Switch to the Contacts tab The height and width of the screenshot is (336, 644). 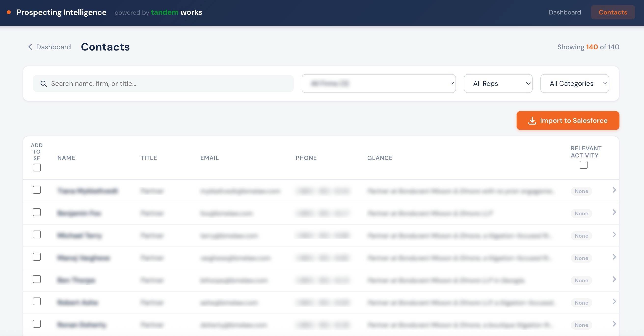613,12
